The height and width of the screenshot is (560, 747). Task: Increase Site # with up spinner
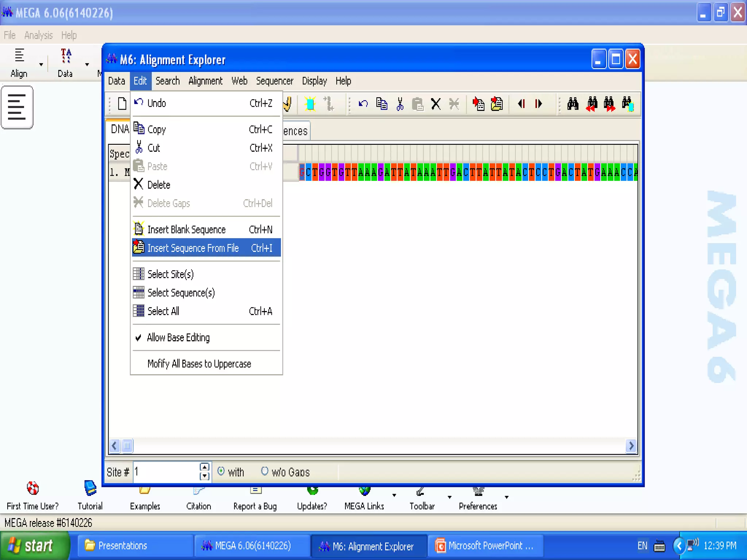point(205,467)
